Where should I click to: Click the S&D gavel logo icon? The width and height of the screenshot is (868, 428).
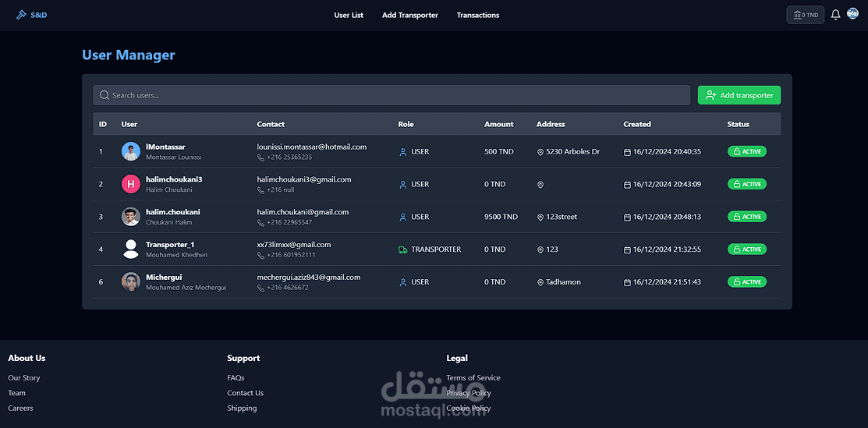click(22, 15)
